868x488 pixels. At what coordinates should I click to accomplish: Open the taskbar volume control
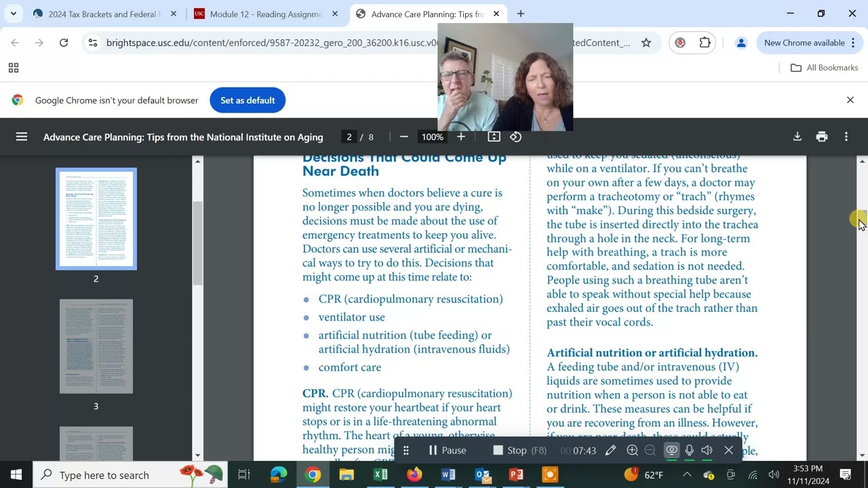pyautogui.click(x=774, y=474)
